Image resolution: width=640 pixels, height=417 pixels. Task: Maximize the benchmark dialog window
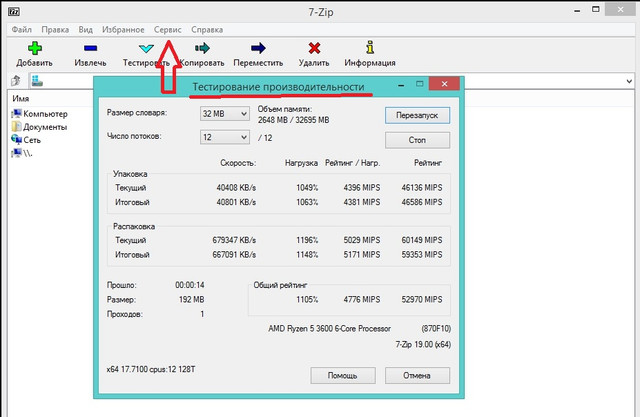[x=420, y=84]
